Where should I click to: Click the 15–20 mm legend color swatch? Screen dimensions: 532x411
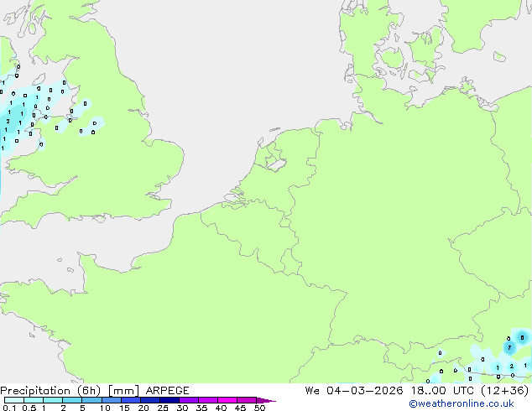tap(131, 400)
